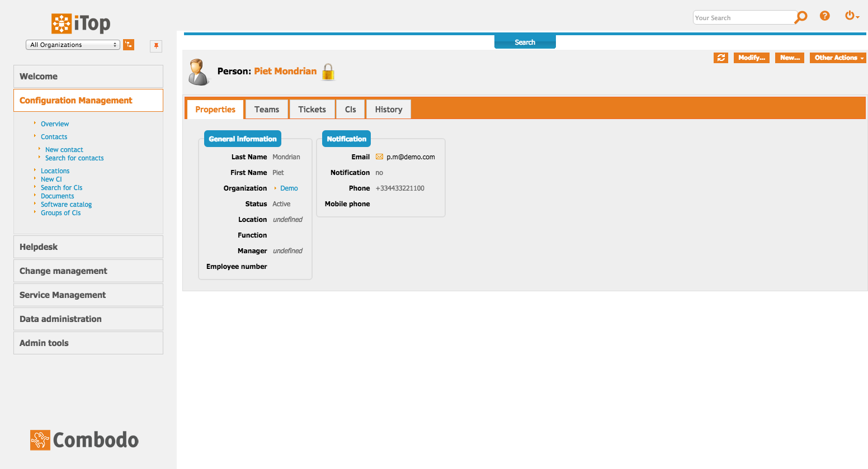
Task: Click the power log off icon
Action: pyautogui.click(x=850, y=16)
